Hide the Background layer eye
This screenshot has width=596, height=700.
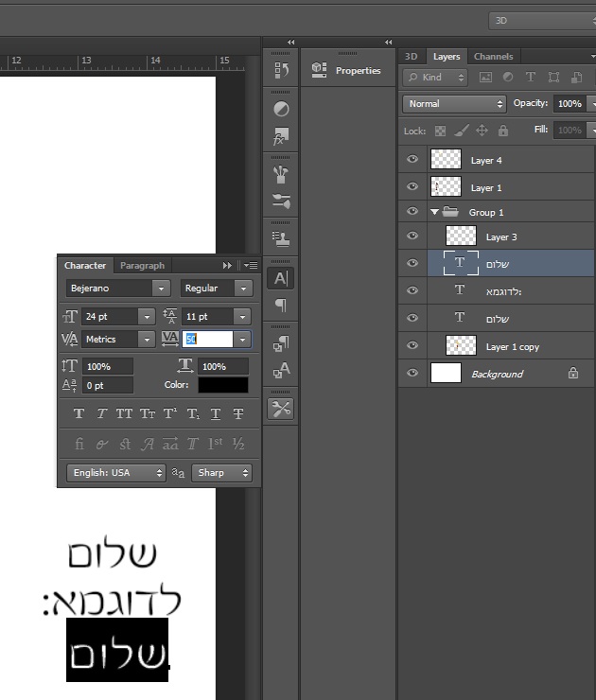(x=412, y=373)
